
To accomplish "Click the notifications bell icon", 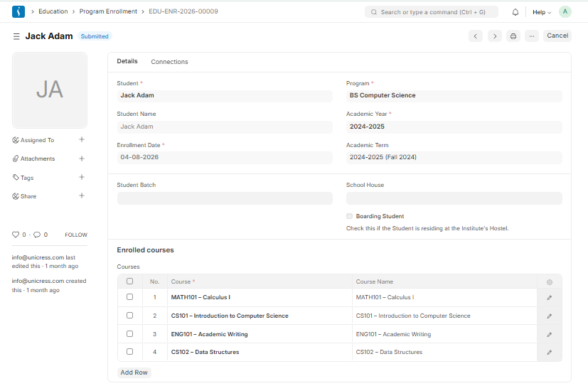I will point(515,12).
